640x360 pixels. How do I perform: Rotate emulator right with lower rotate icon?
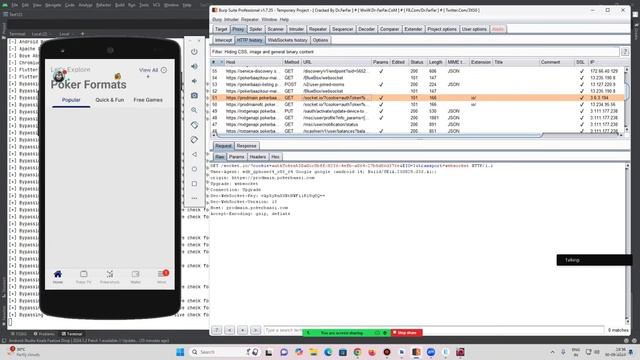(194, 140)
